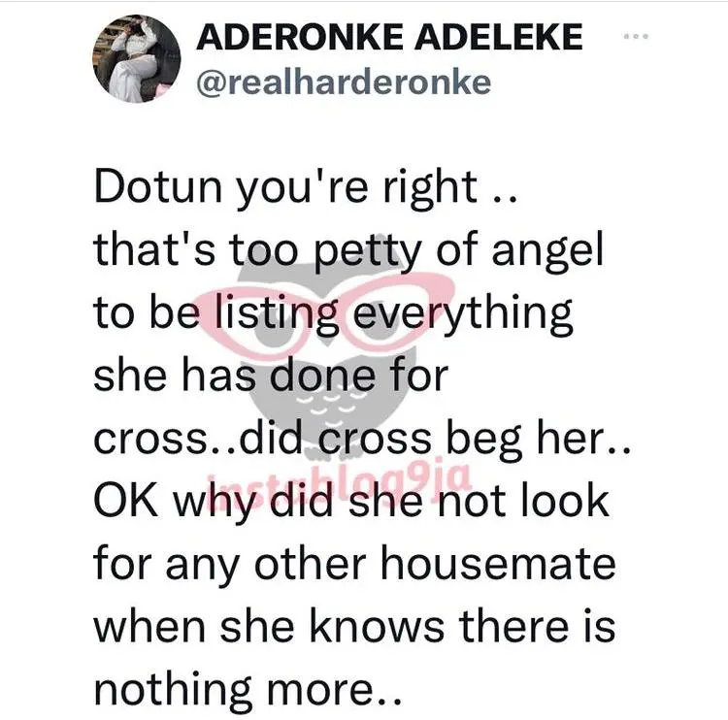The width and height of the screenshot is (728, 720).
Task: Click the final line "nothing more.."
Action: coord(248,688)
